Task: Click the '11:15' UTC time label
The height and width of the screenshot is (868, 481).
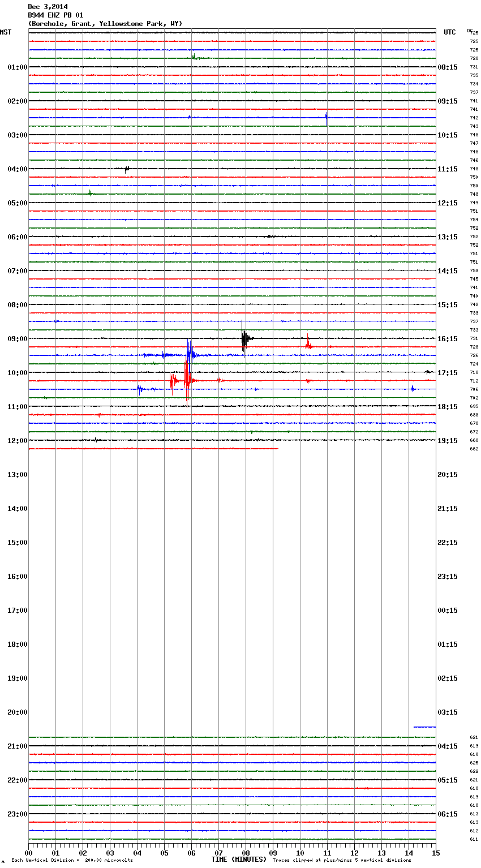Action: 448,169
